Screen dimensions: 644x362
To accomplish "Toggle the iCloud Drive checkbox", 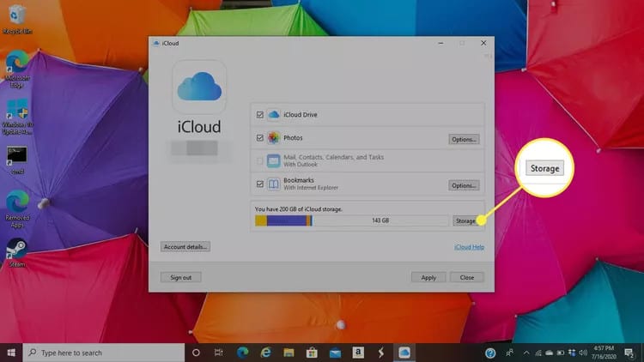I will click(259, 114).
